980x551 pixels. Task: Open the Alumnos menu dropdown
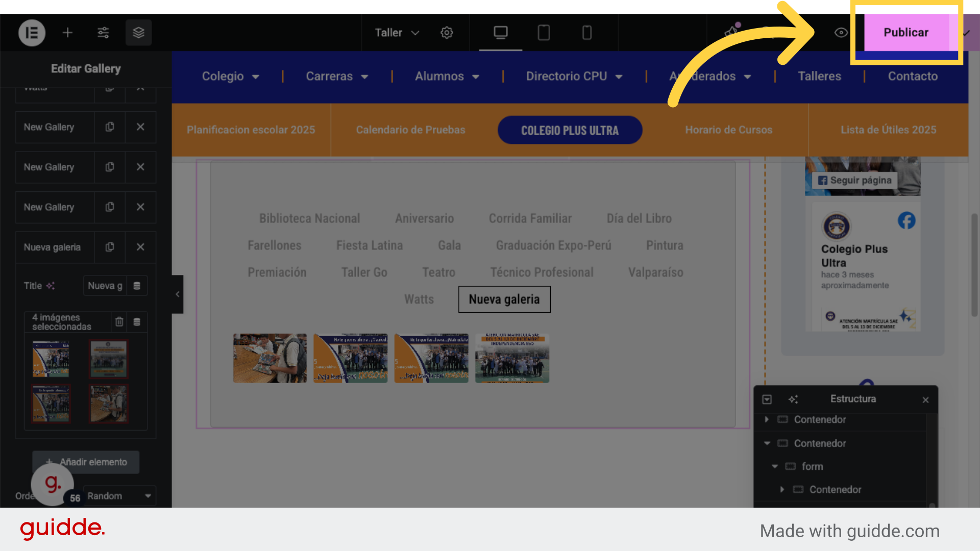pyautogui.click(x=447, y=77)
